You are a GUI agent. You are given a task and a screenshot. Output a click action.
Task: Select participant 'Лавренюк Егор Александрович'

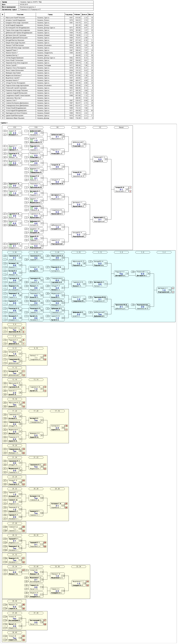click(16, 63)
